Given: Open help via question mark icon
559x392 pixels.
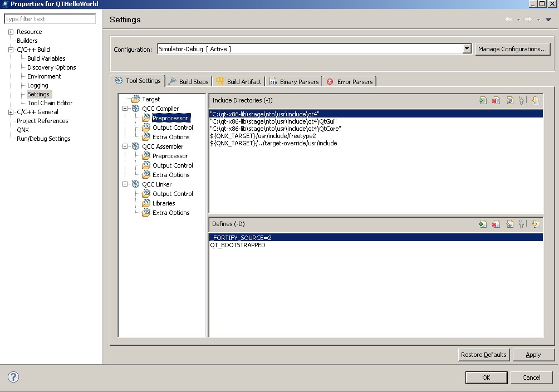Looking at the screenshot, I should click(x=13, y=377).
